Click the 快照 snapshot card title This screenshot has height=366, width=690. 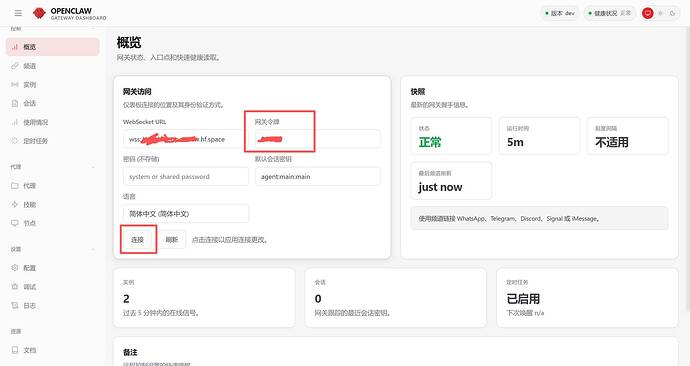418,92
